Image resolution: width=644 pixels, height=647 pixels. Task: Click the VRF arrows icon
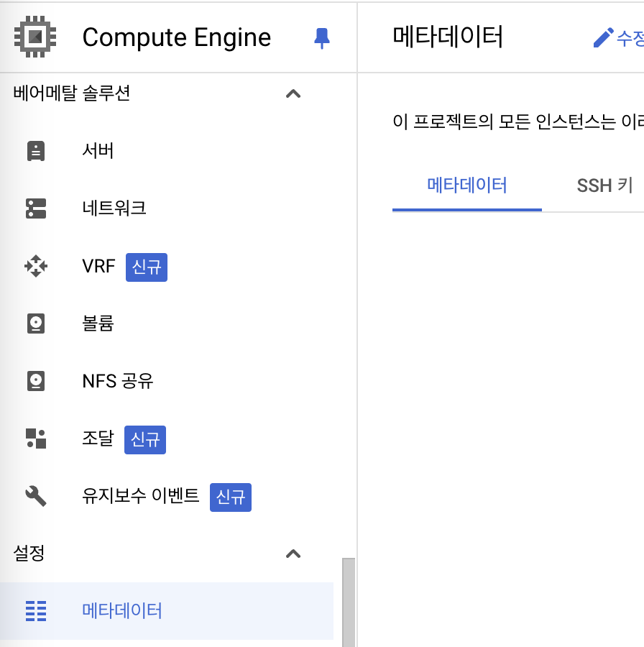point(35,267)
